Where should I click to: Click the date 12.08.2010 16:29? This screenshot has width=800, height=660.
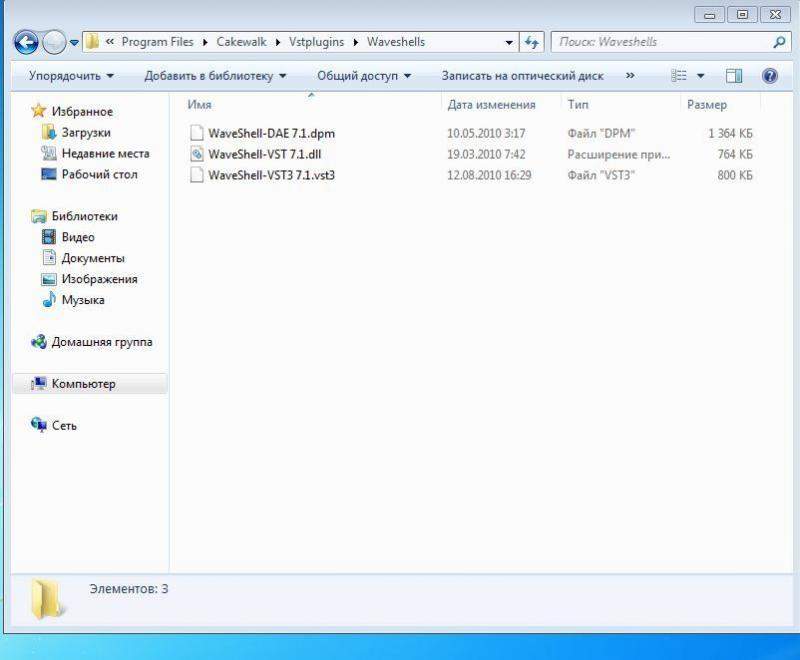489,175
